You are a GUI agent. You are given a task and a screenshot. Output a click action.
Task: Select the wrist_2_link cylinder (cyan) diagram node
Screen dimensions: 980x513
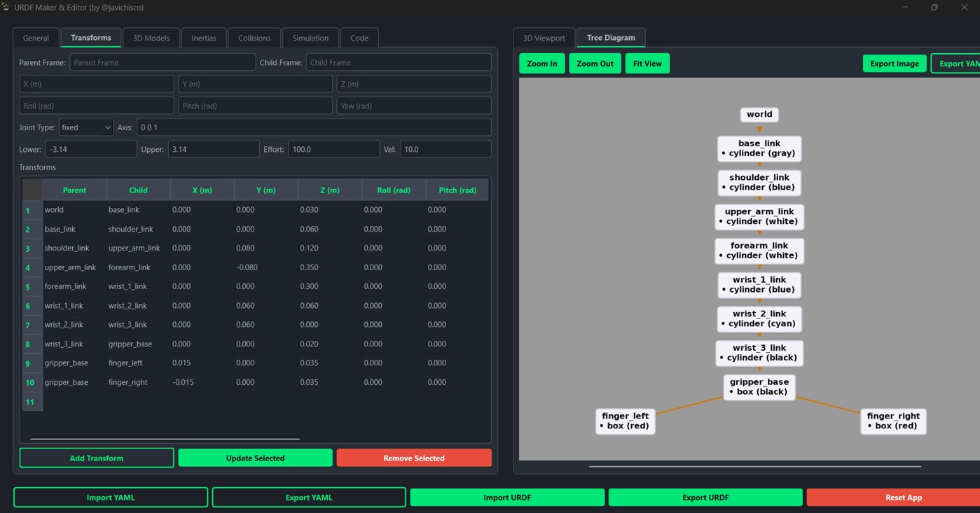click(x=759, y=318)
